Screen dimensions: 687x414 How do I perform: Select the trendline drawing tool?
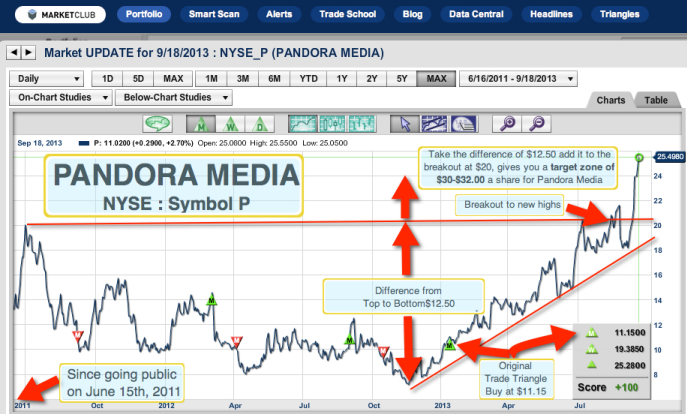pos(434,124)
